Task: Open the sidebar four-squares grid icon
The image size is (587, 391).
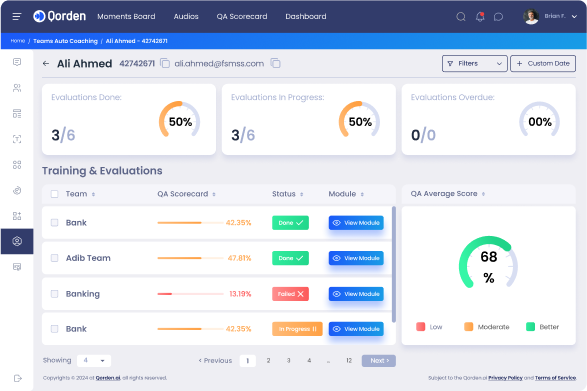Action: click(17, 165)
